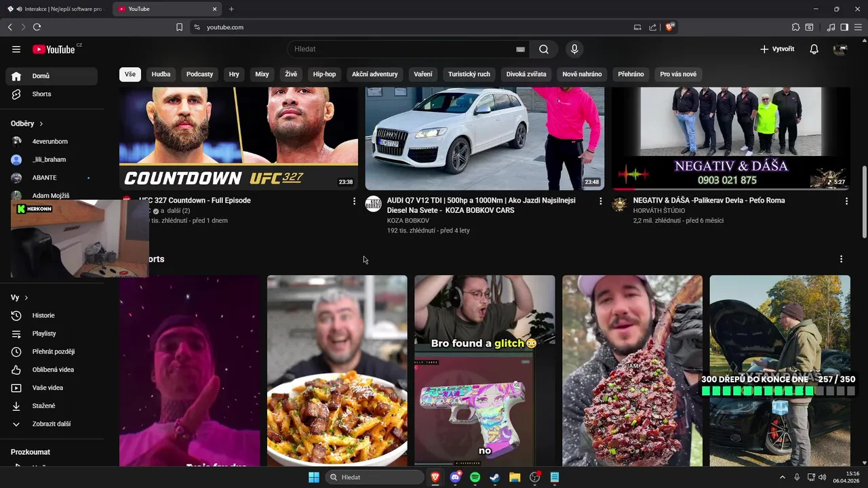Open Vaše videa in the sidebar
Image resolution: width=868 pixels, height=488 pixels.
[52, 388]
